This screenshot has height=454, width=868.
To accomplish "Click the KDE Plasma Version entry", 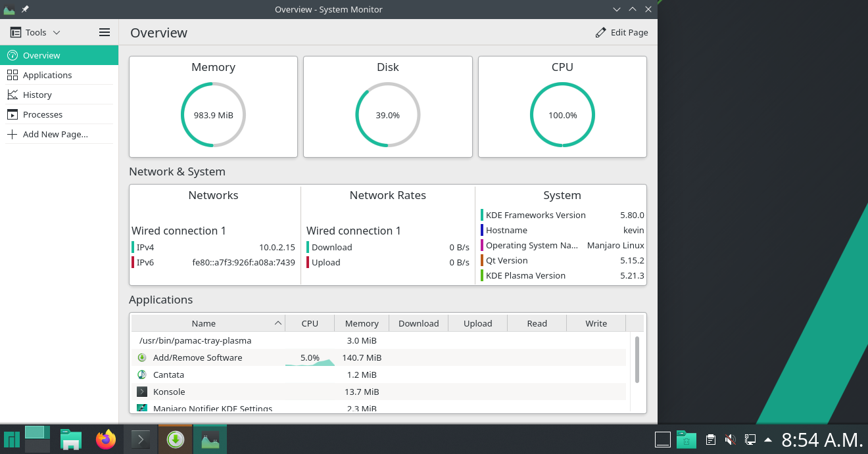I will pos(562,275).
